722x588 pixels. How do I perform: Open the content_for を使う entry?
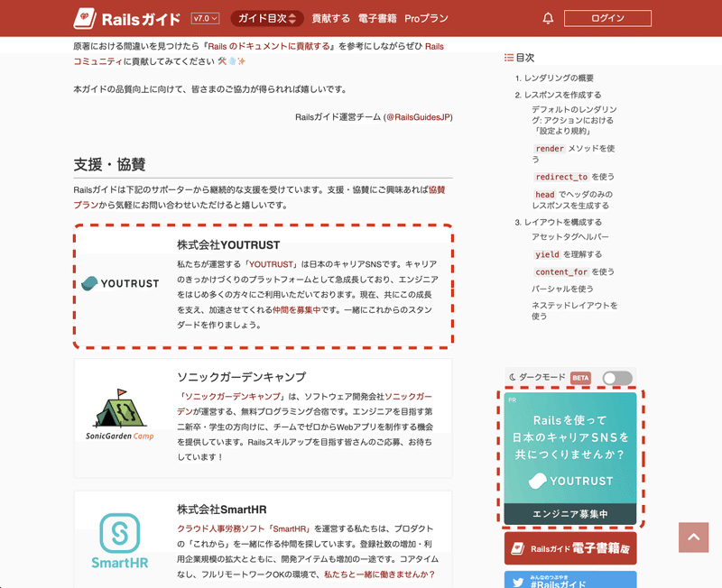pyautogui.click(x=574, y=272)
